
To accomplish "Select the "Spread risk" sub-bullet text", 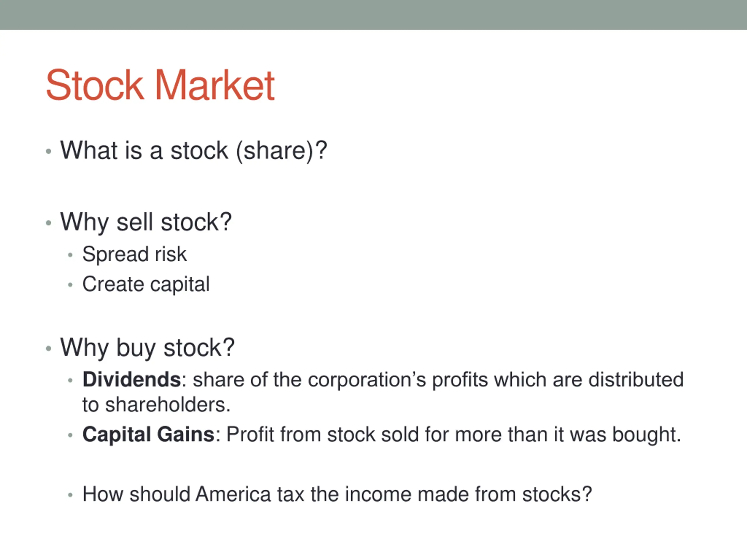I will point(135,254).
